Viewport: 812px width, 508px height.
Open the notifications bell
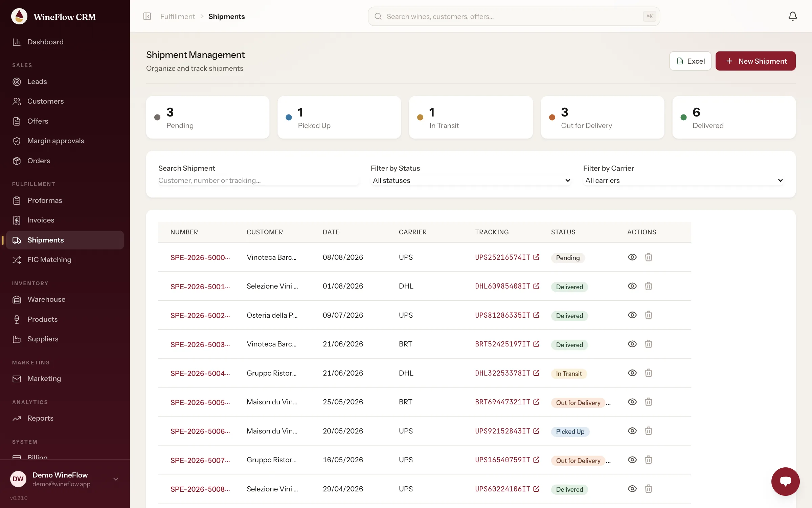[x=792, y=16]
